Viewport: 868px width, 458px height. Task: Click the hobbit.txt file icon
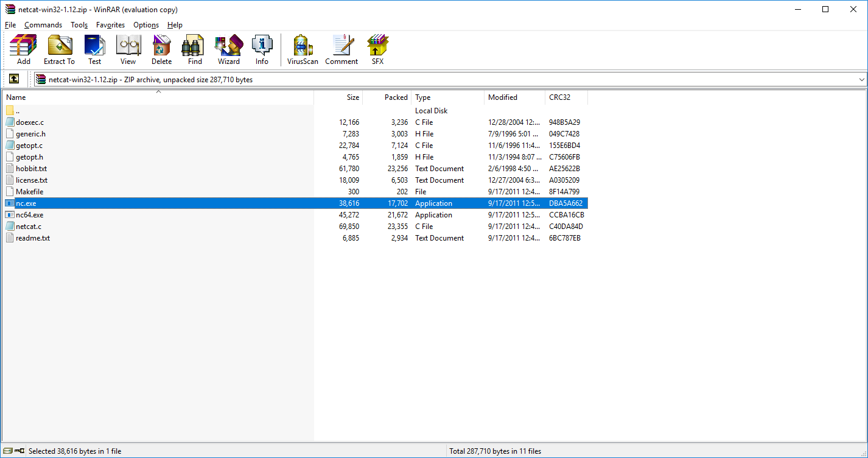click(10, 169)
